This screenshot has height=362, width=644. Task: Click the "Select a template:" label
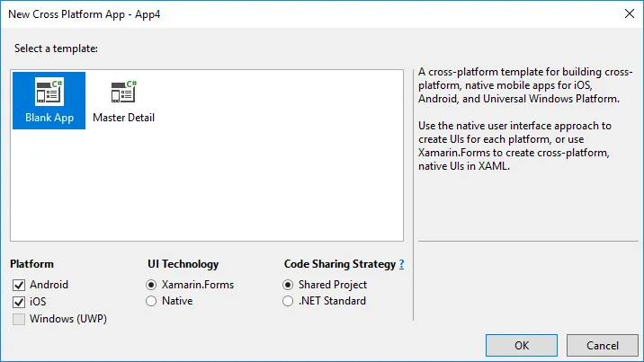tap(53, 48)
